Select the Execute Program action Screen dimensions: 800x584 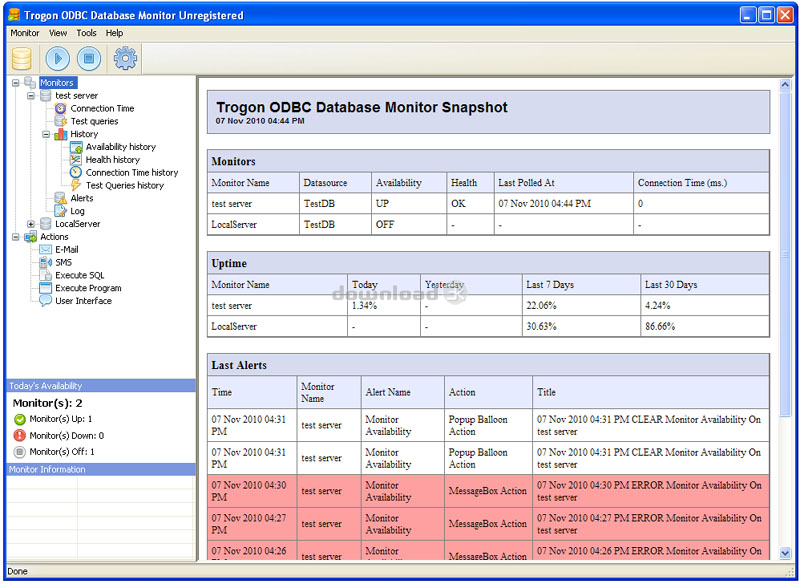(88, 288)
